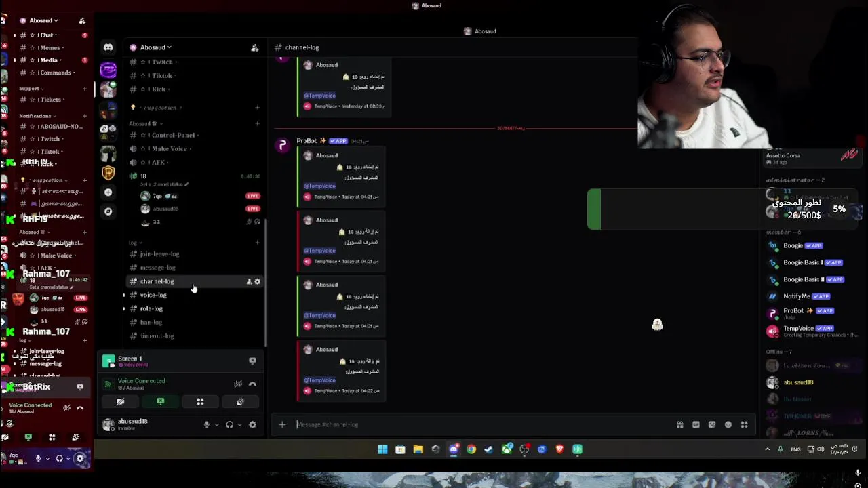Collapse Notifications category in narrow left panel

[x=37, y=116]
